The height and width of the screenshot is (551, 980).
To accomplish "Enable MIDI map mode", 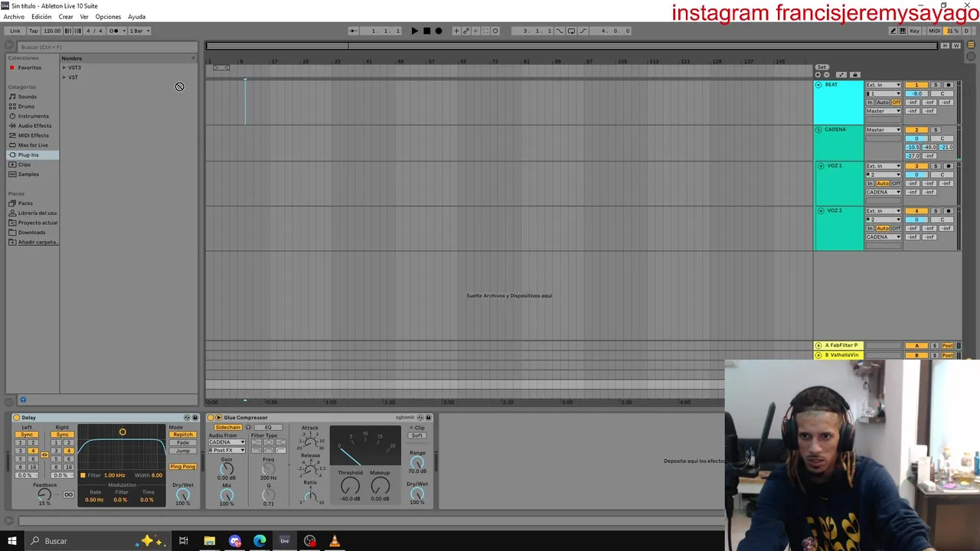I will pyautogui.click(x=934, y=31).
